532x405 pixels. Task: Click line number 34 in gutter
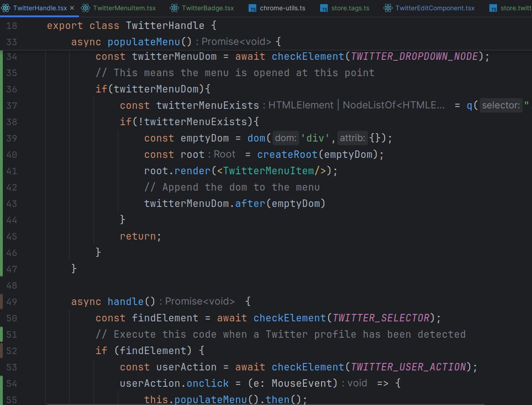point(12,57)
